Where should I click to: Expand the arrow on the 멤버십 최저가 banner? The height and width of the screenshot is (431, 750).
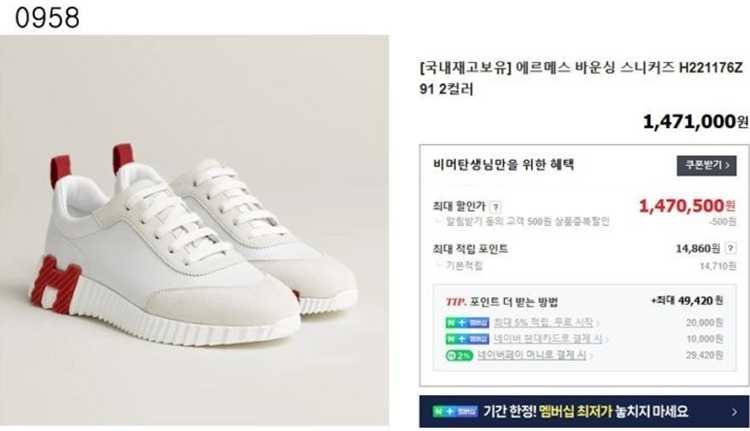735,411
